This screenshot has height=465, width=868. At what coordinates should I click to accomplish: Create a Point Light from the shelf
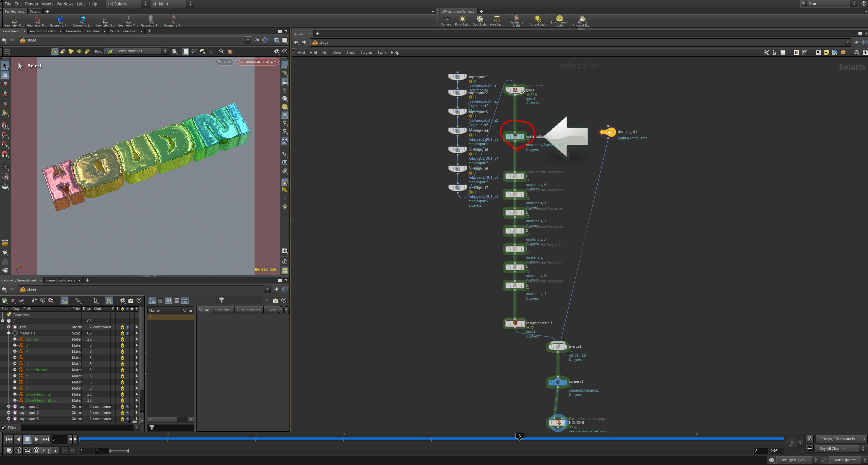(462, 20)
